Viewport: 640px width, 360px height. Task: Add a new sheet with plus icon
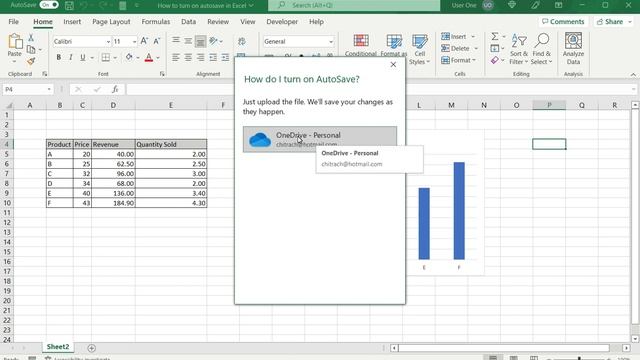pos(91,348)
